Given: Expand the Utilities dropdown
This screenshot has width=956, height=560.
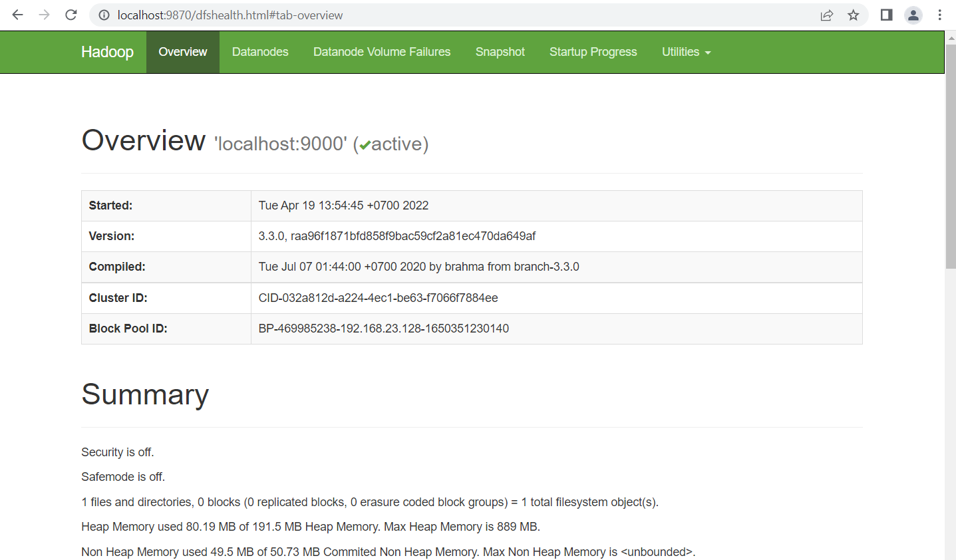Looking at the screenshot, I should click(x=686, y=52).
